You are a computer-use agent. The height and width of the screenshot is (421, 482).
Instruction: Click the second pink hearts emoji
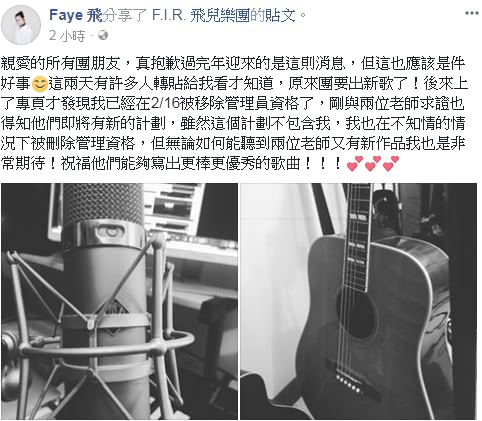click(x=373, y=163)
